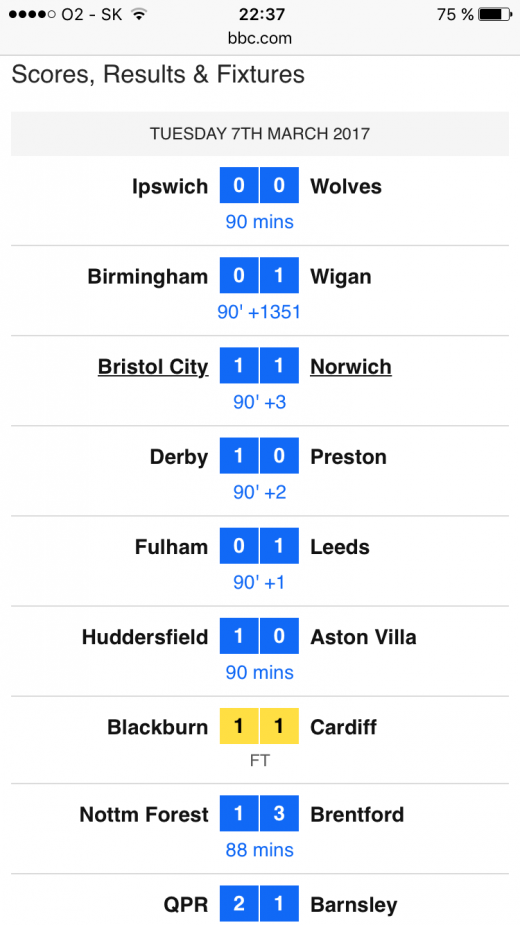
Task: Tap the yellow Cardiff score tile
Action: point(280,726)
